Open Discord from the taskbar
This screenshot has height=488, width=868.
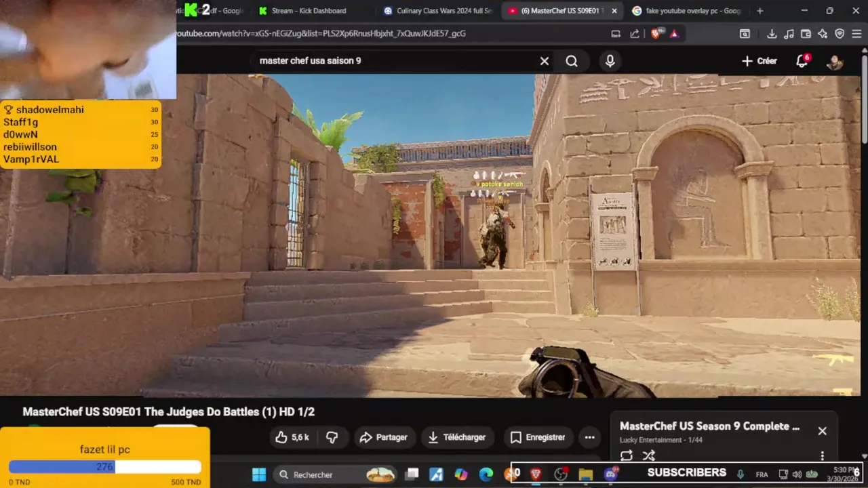tap(610, 474)
